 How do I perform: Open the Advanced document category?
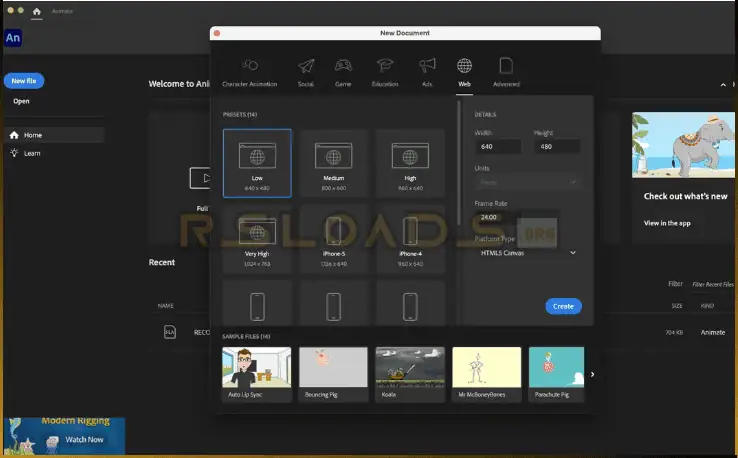point(506,67)
